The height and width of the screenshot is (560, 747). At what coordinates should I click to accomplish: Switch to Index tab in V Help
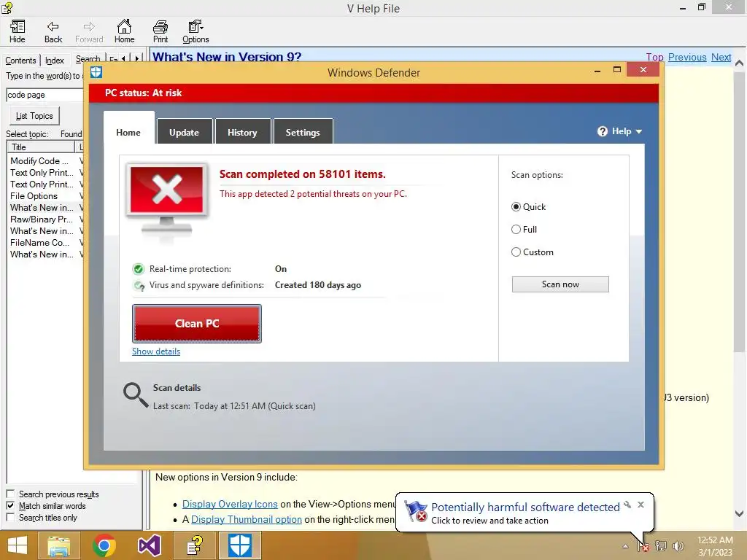coord(54,61)
